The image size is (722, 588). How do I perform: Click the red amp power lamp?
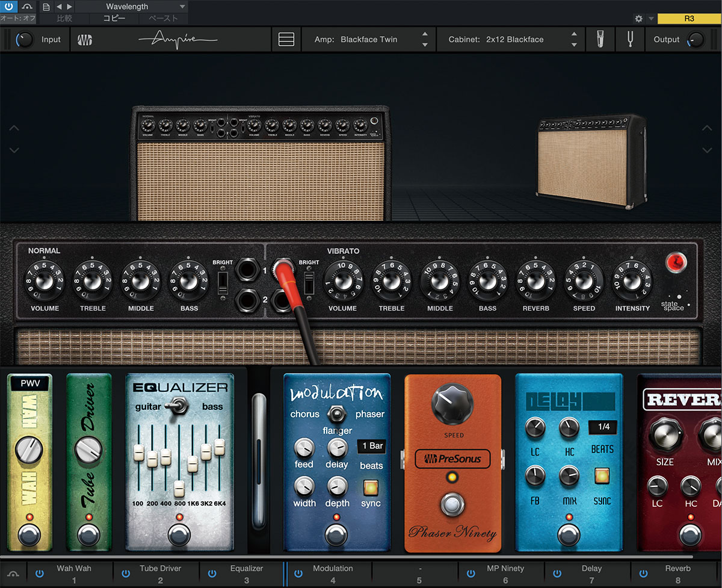pyautogui.click(x=676, y=262)
